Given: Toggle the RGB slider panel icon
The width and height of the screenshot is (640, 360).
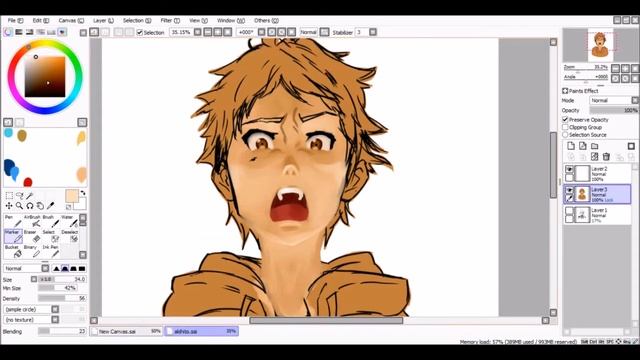Looking at the screenshot, I should click(x=19, y=32).
